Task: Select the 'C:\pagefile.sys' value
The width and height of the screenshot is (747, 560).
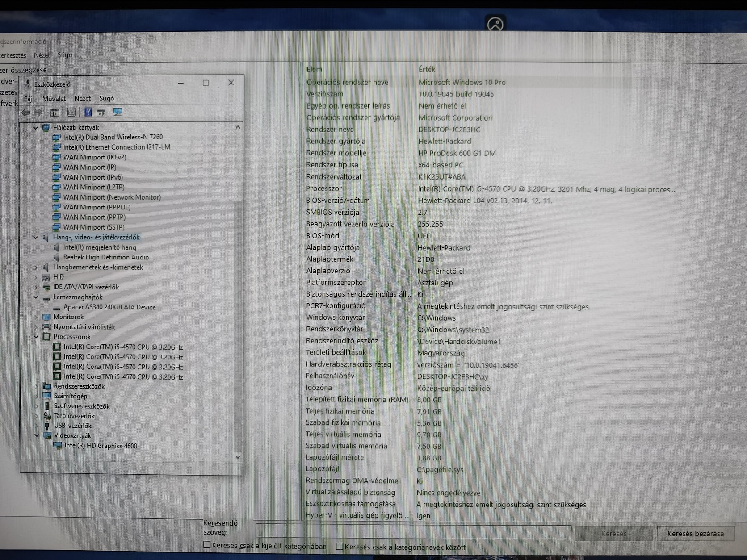Action: pyautogui.click(x=440, y=470)
